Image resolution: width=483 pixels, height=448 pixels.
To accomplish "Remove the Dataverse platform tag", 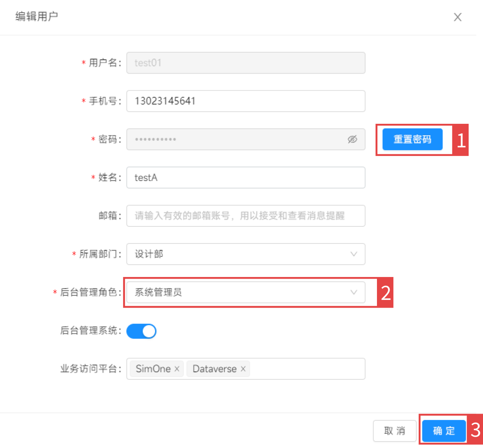I will coord(243,369).
